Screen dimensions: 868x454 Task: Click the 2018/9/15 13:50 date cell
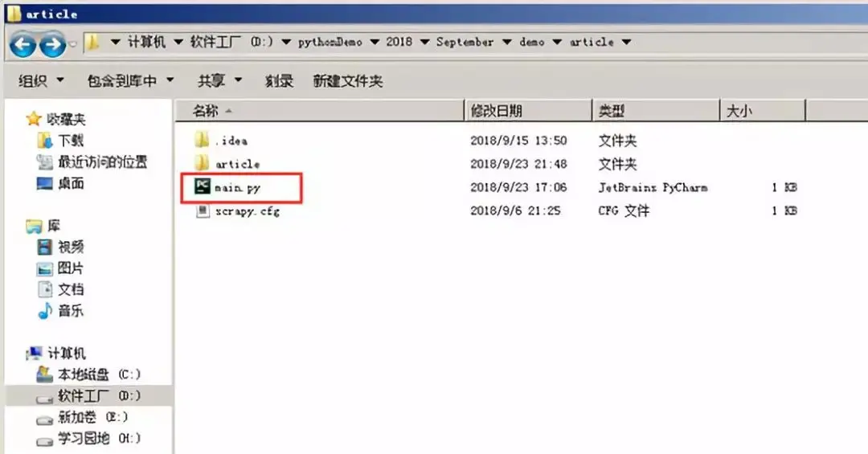click(x=518, y=141)
